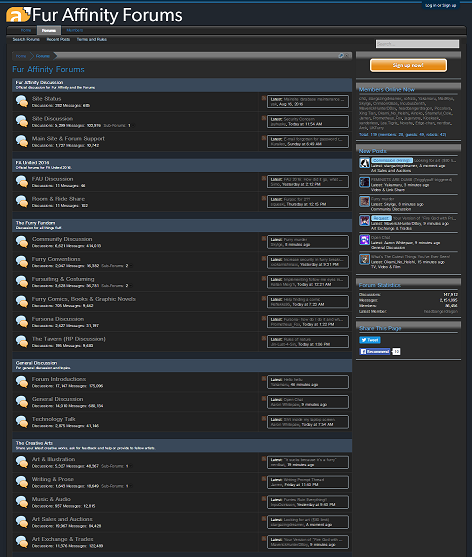Image resolution: width=472 pixels, height=557 pixels.
Task: Click the Members Online Now heading
Action: point(387,90)
